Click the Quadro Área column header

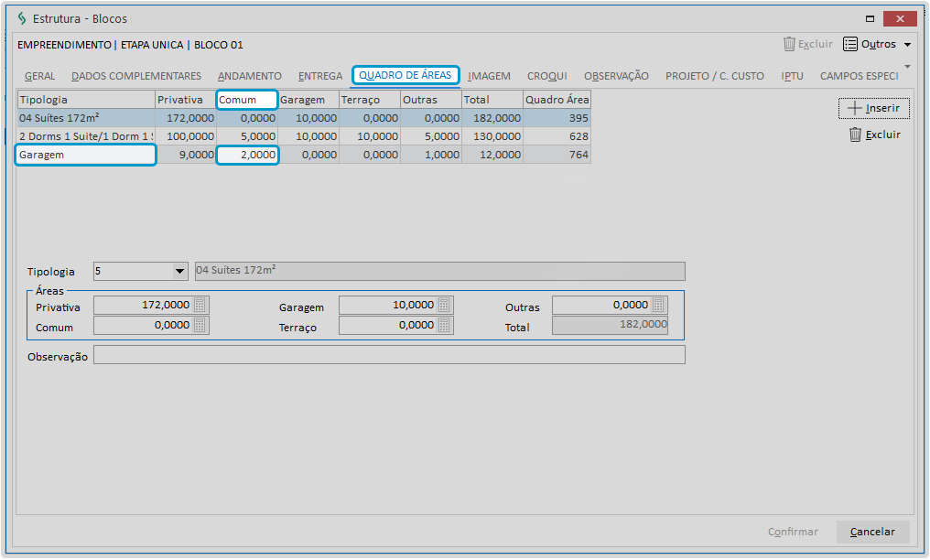[x=557, y=100]
